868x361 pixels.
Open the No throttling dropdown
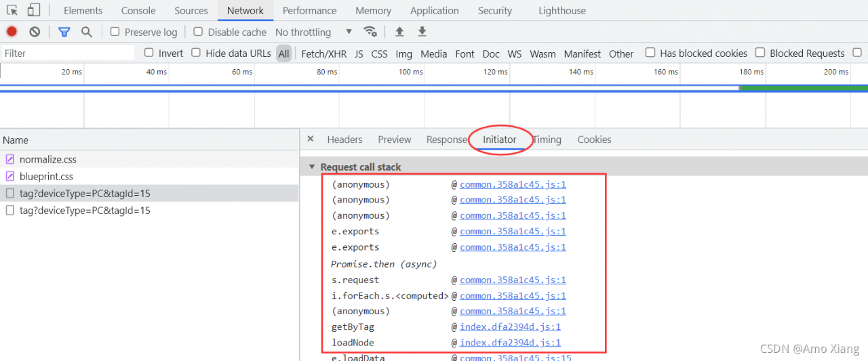314,32
